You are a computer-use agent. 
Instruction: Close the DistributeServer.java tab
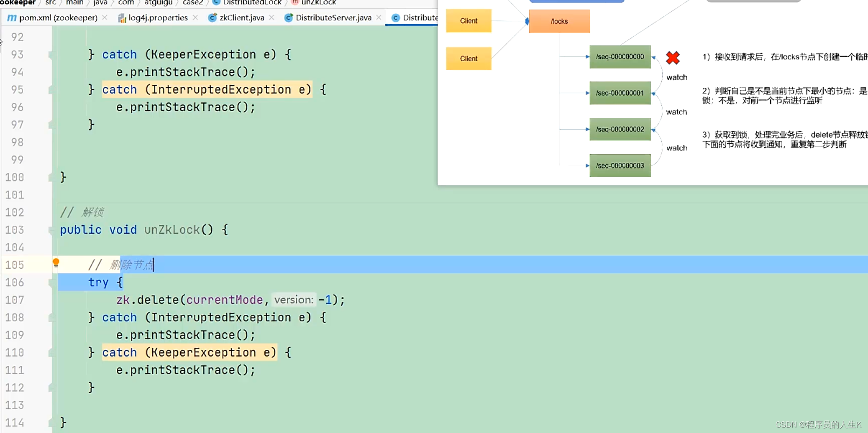pos(379,18)
